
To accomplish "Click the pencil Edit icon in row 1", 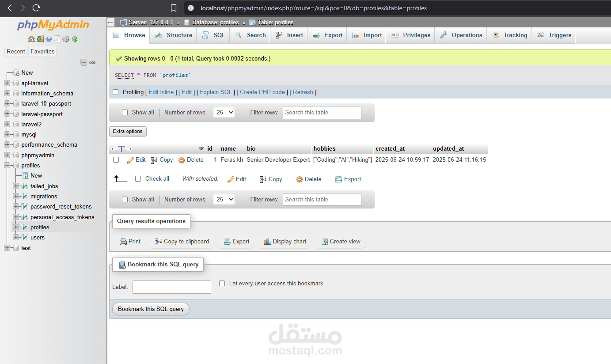I will 130,160.
